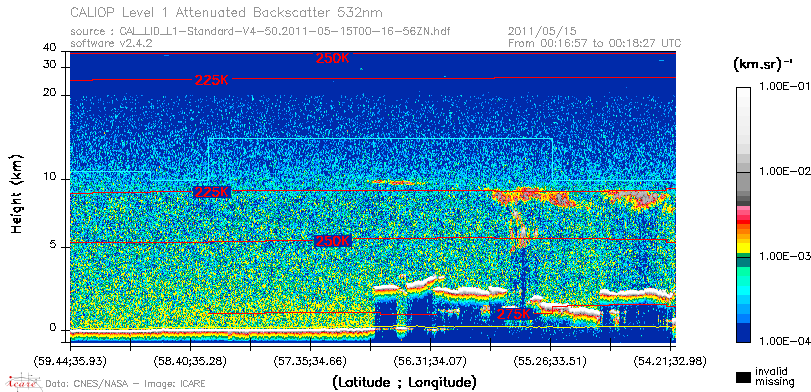Click the 'software v2.4.2' text
Viewport: 811px width, 392px height.
pyautogui.click(x=111, y=43)
